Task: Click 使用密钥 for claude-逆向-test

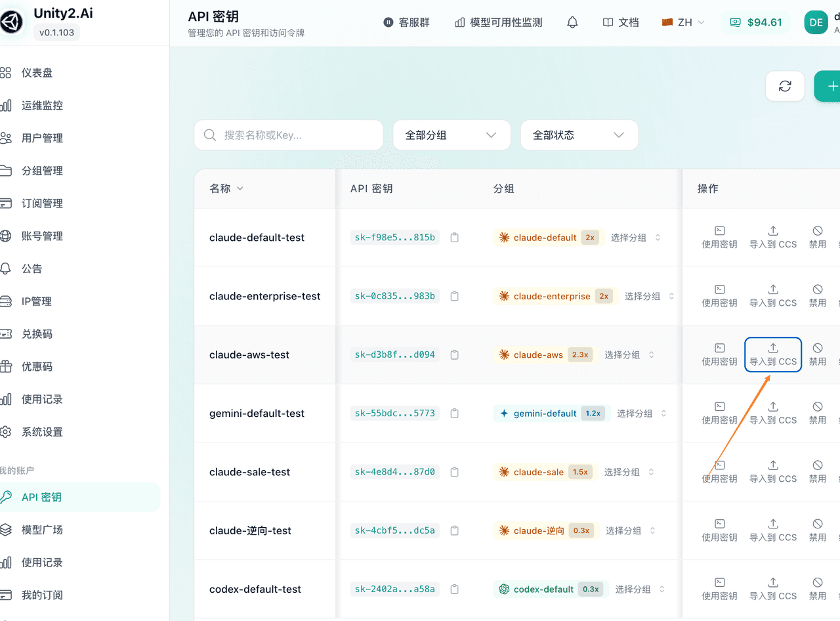Action: point(719,530)
